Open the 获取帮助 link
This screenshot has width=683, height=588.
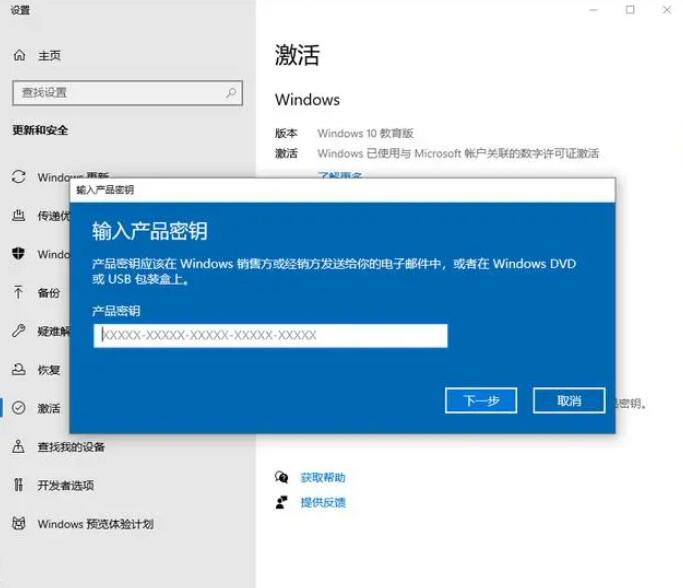[x=323, y=478]
